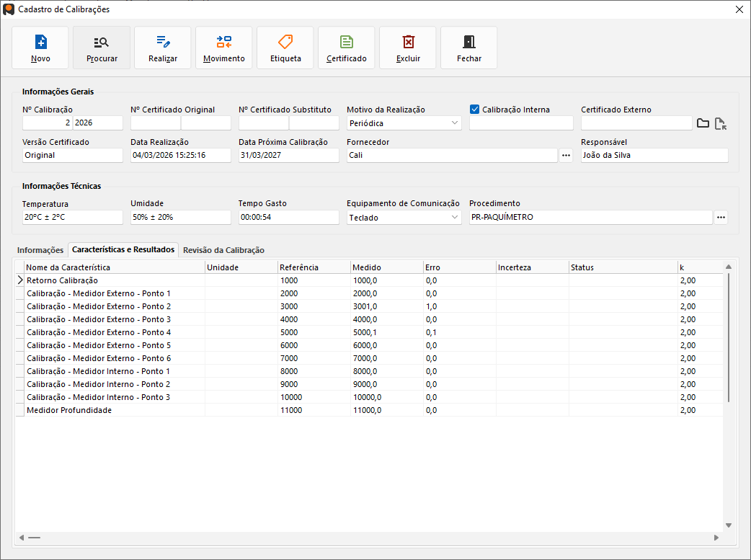Switch to Revisão da Calibração tab
The image size is (751, 560).
[x=223, y=250]
